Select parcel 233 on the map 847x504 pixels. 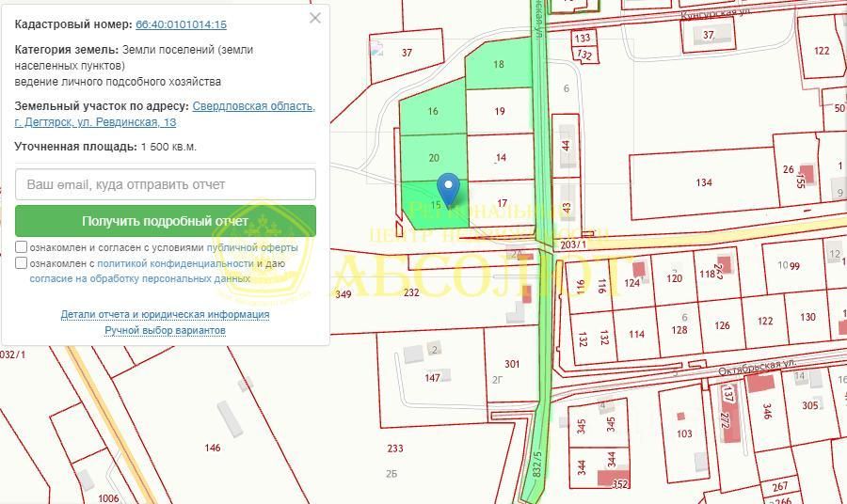(x=395, y=448)
